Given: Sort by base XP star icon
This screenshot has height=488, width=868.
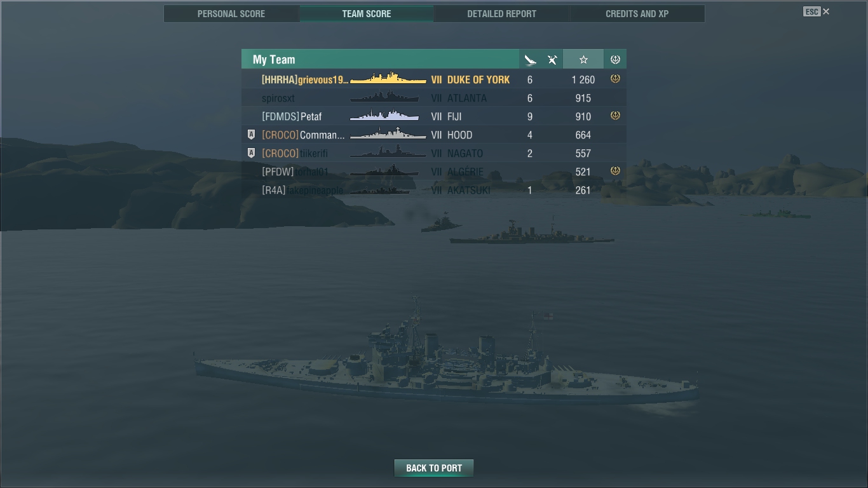Looking at the screenshot, I should tap(583, 60).
